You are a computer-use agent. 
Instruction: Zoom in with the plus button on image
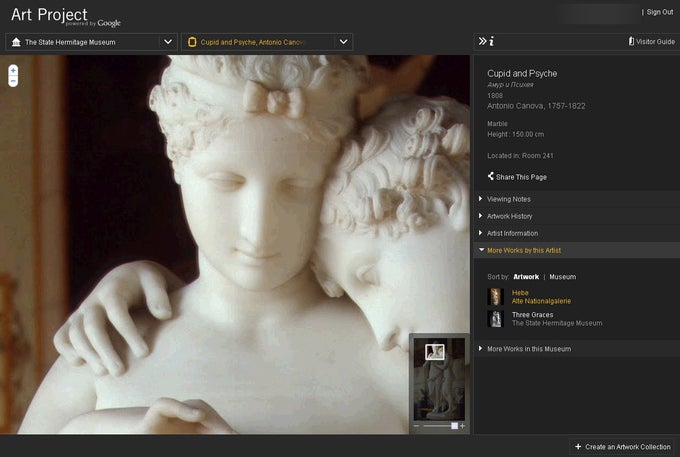pos(13,70)
